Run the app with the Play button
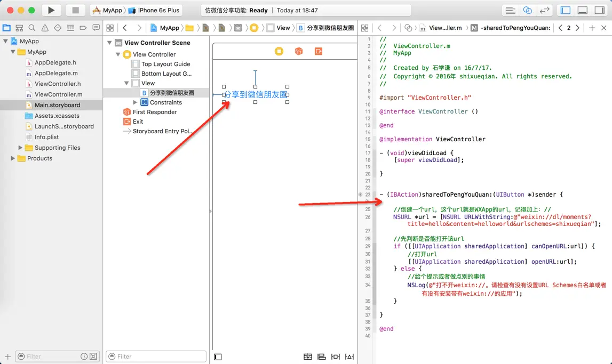The image size is (612, 364). pos(51,10)
